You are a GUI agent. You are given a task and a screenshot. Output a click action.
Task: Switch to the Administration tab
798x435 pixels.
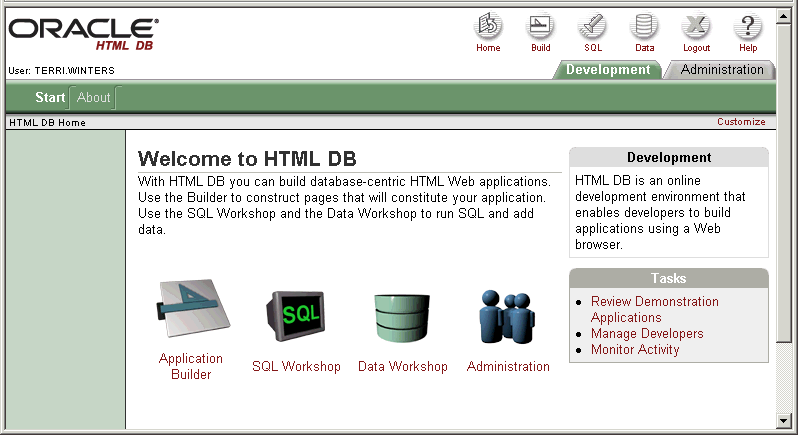[722, 70]
